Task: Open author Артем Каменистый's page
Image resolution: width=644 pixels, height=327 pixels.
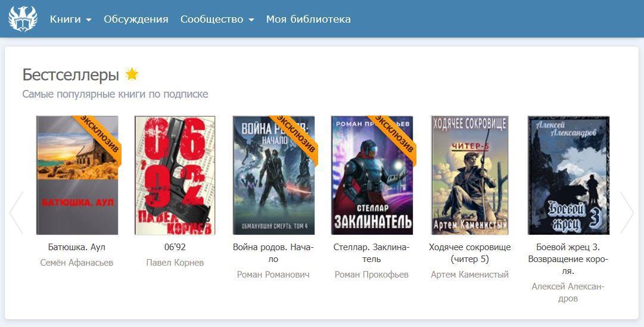Action: [x=469, y=275]
